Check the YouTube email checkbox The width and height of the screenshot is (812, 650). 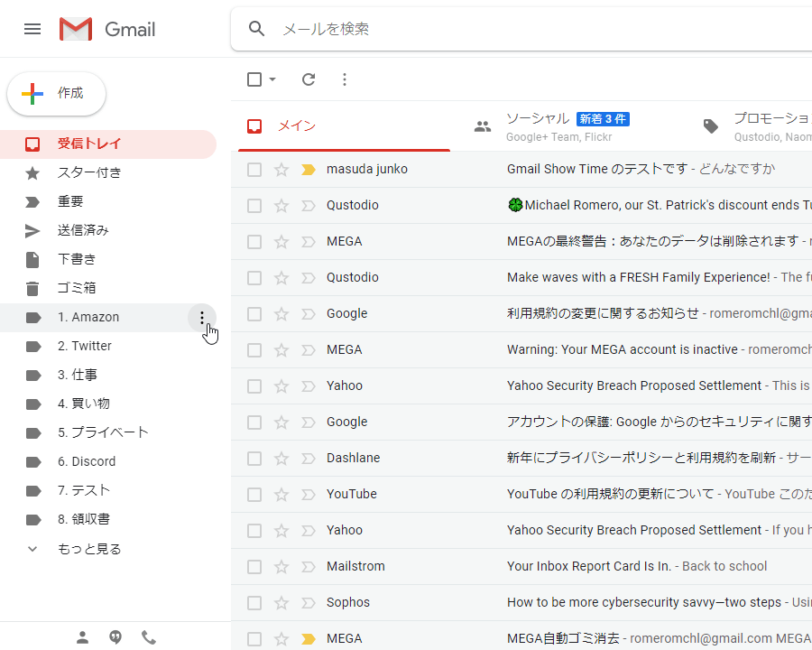(254, 495)
